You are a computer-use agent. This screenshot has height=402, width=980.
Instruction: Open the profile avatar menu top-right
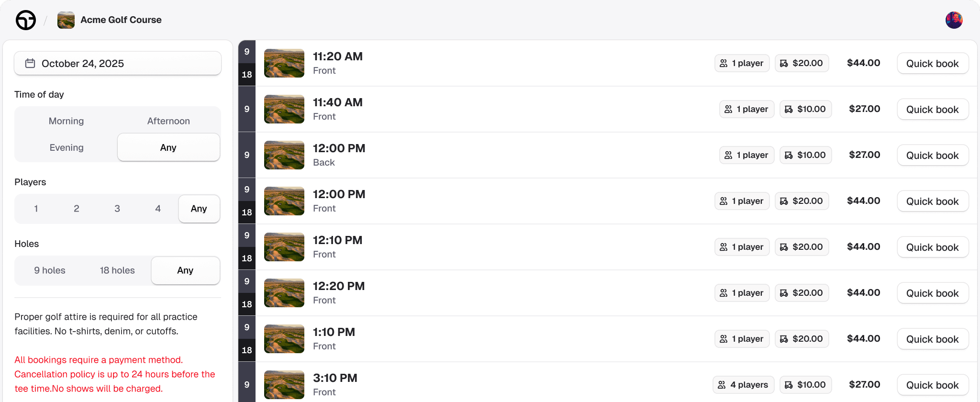click(954, 20)
